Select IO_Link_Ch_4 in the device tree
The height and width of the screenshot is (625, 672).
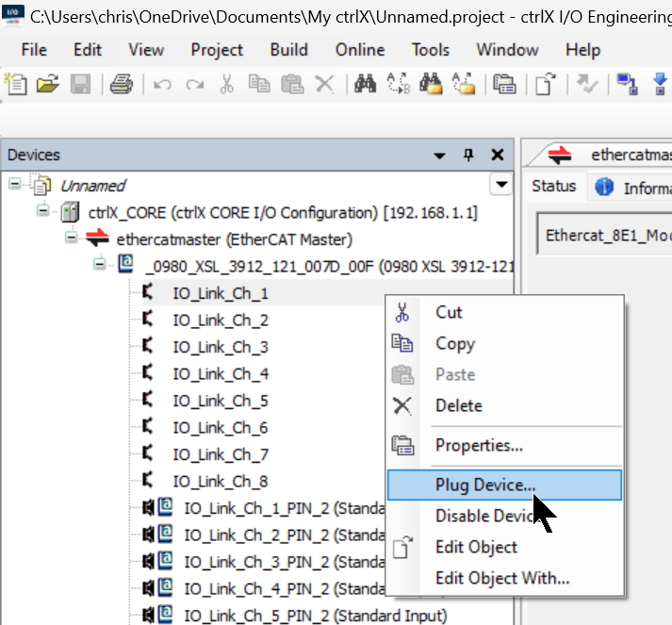[x=221, y=374]
